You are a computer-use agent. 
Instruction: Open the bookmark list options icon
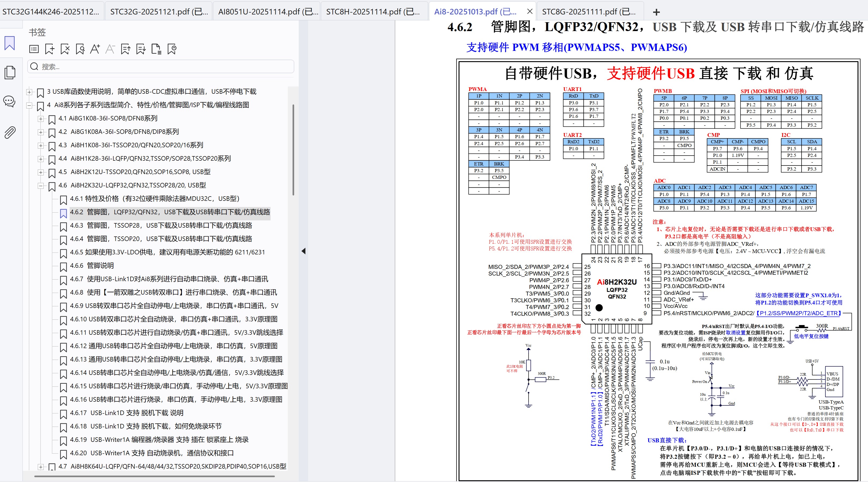(x=34, y=49)
